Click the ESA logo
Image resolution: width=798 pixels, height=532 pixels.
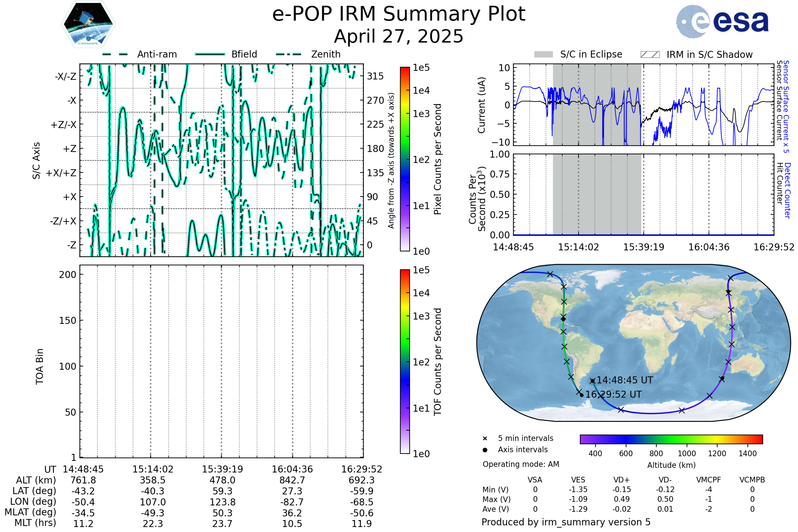click(722, 22)
